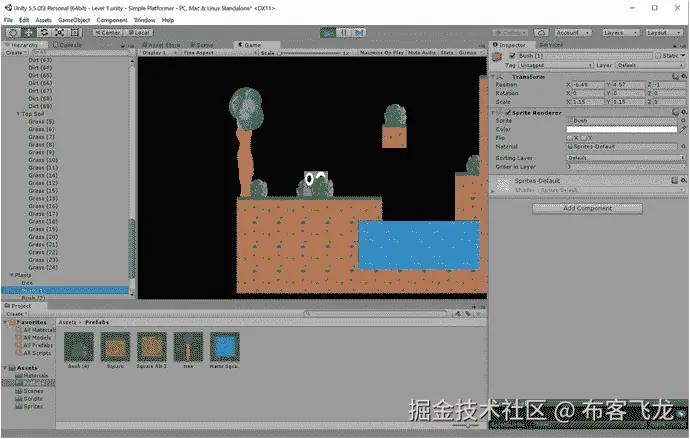Collapse the Plants group in Hierarchy
690x439 pixels.
11,275
